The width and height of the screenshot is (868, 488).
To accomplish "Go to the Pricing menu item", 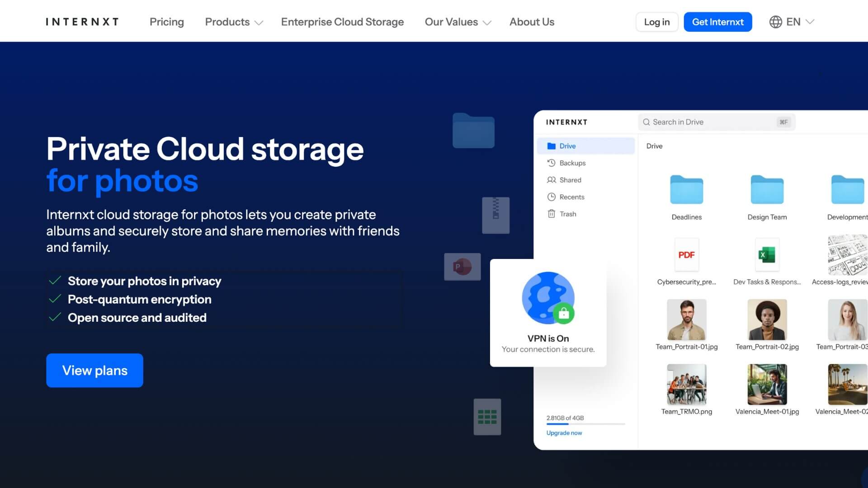I will (166, 22).
